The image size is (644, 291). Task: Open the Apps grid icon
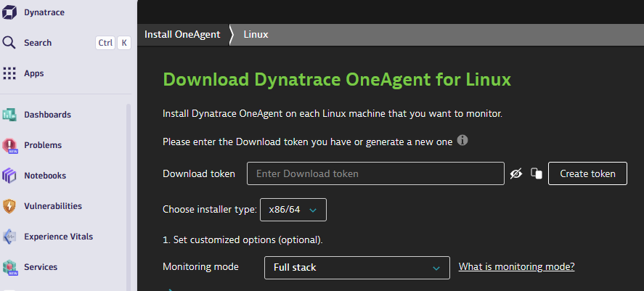(x=9, y=73)
